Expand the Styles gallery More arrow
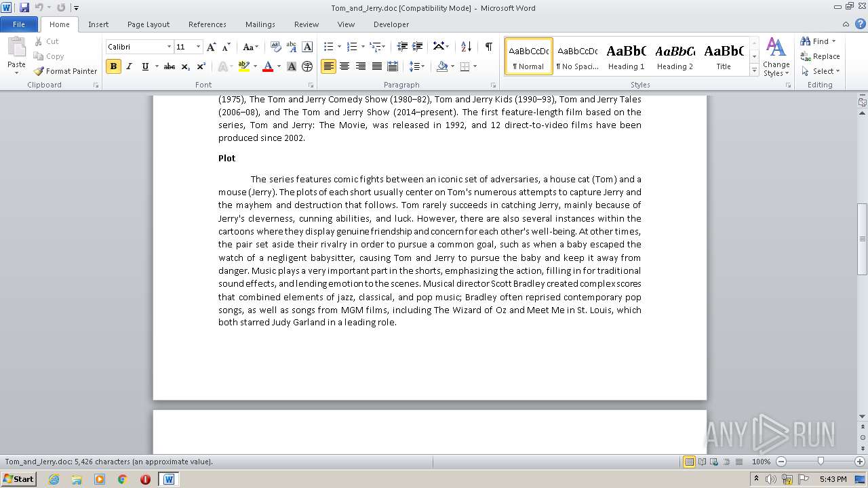The width and height of the screenshot is (868, 488). (x=754, y=70)
